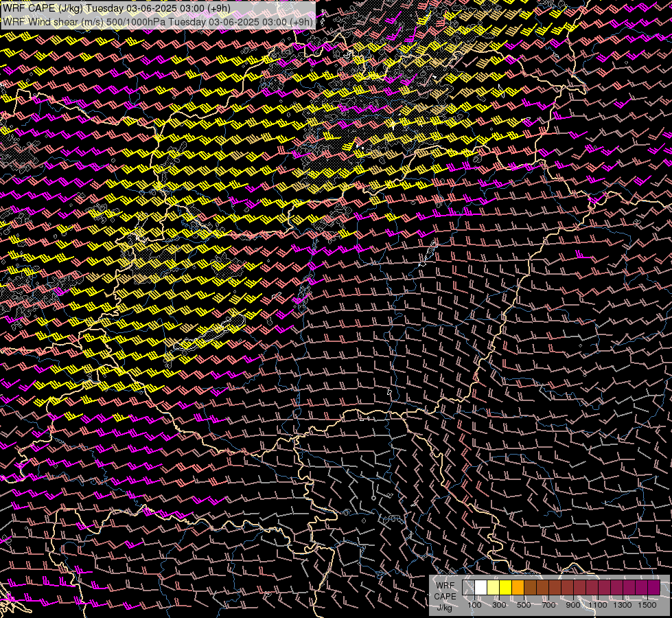Click the legend value '1500'
Image resolution: width=672 pixels, height=618 pixels.
click(647, 605)
